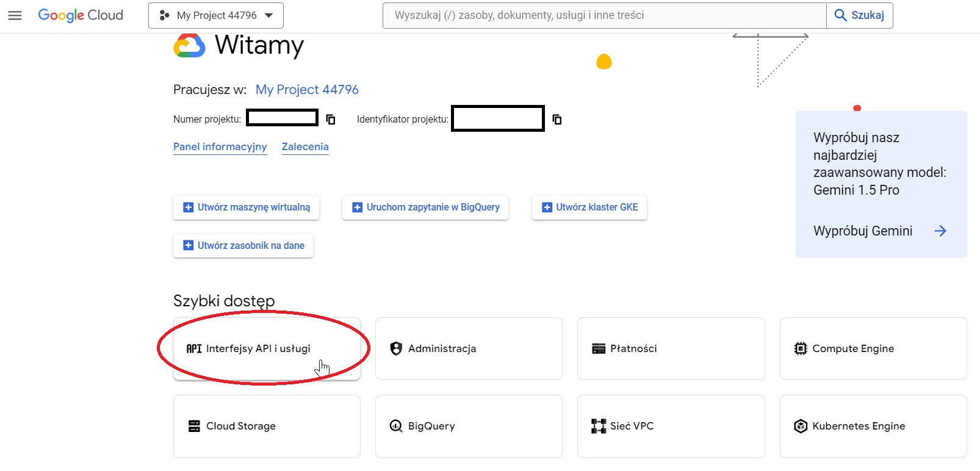This screenshot has width=980, height=471.
Task: Click the project icon in project selector
Action: pos(164,15)
